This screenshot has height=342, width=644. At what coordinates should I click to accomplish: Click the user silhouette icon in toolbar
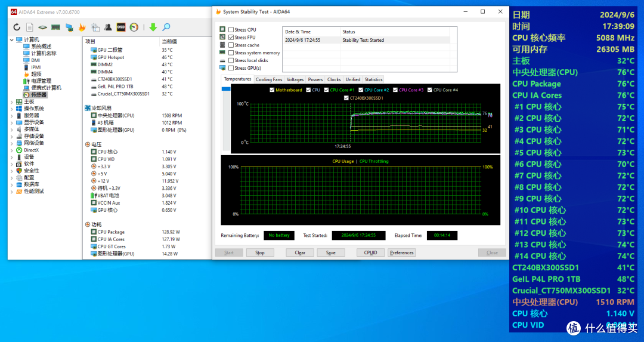tap(108, 27)
